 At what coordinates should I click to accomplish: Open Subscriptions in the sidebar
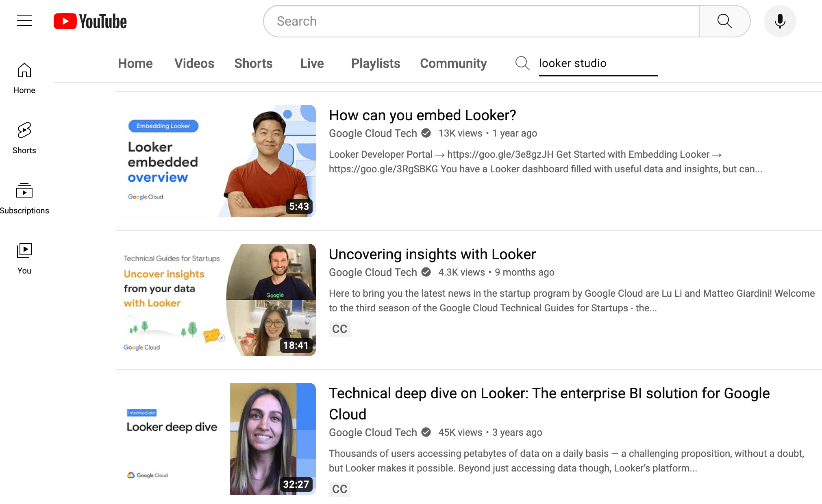pos(24,199)
